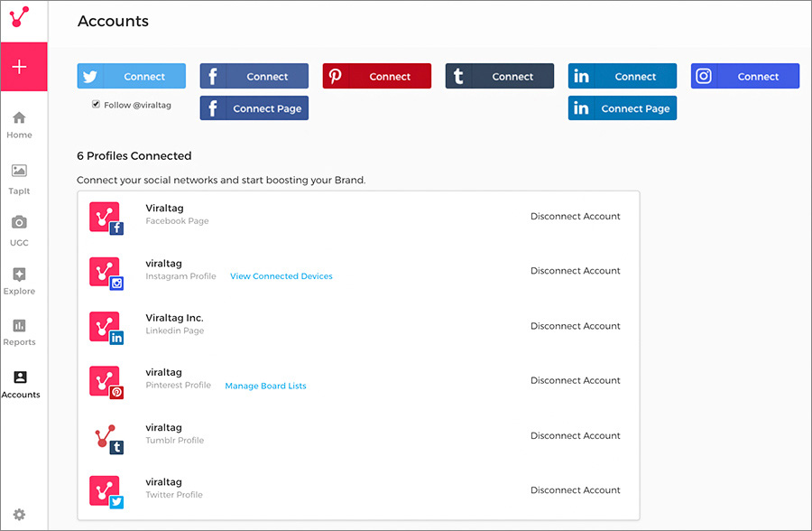Click LinkedIn Connect Page button
Viewport: 812px width, 531px height.
tap(623, 107)
